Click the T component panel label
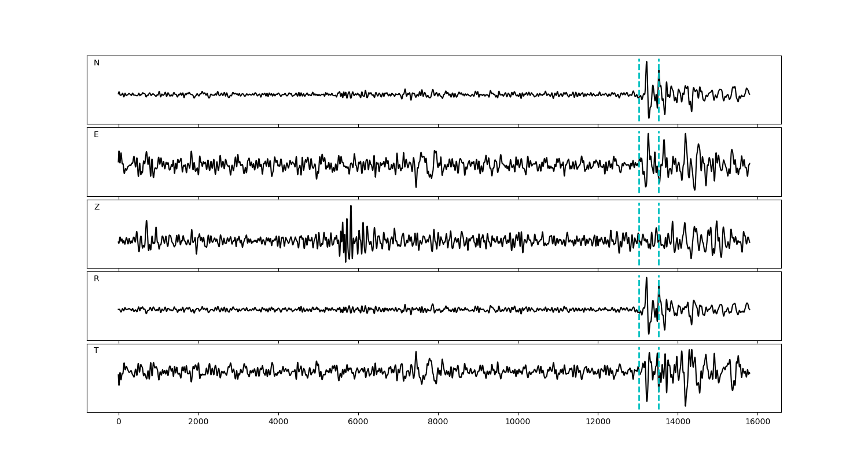868x463 pixels. [x=96, y=351]
